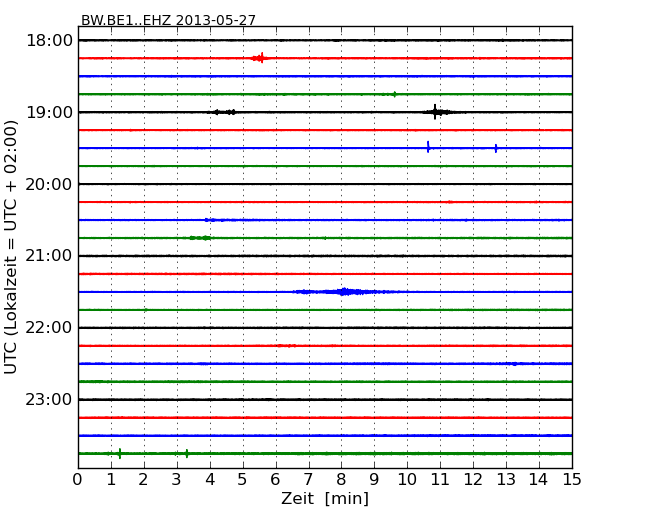Pick the faint red event near minute 6.3 on the 22:15 trace

[287, 345]
